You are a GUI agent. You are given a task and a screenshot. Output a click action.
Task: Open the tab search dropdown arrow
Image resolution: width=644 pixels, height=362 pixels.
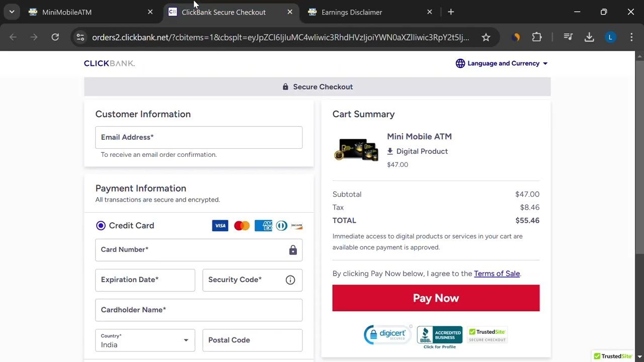12,12
